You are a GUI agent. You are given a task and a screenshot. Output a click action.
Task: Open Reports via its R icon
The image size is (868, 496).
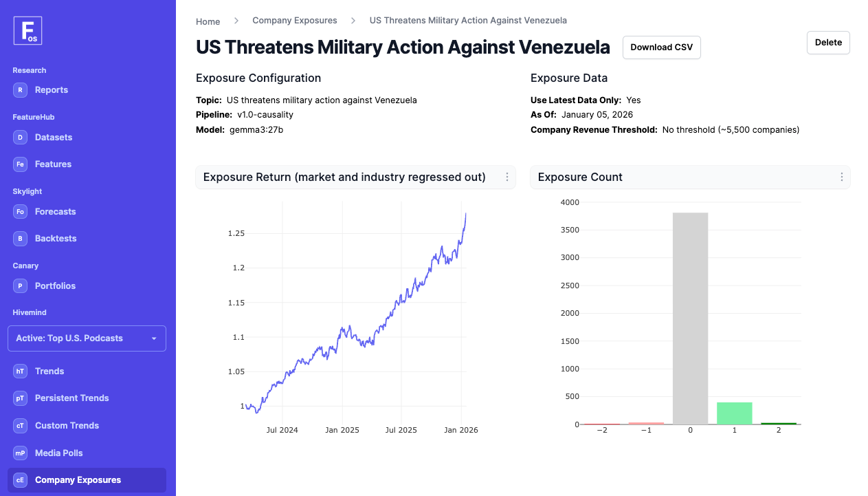(21, 90)
